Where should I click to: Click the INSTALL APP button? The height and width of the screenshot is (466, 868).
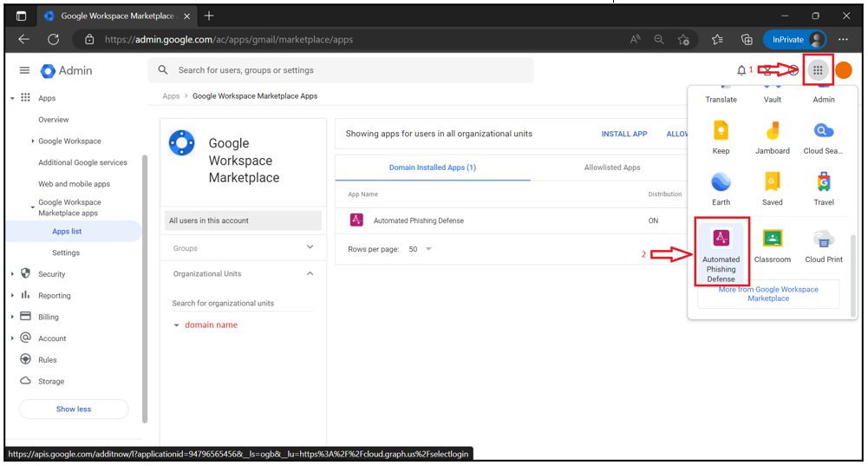623,135
